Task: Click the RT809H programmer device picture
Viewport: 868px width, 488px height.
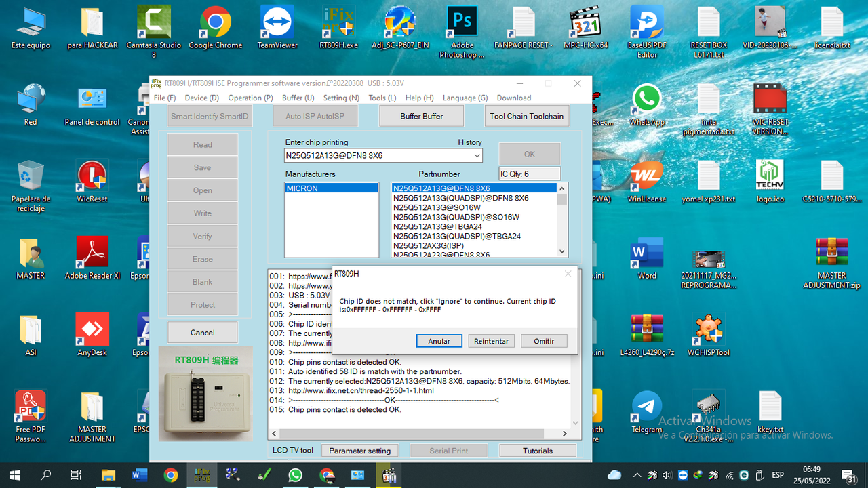Action: pos(205,394)
